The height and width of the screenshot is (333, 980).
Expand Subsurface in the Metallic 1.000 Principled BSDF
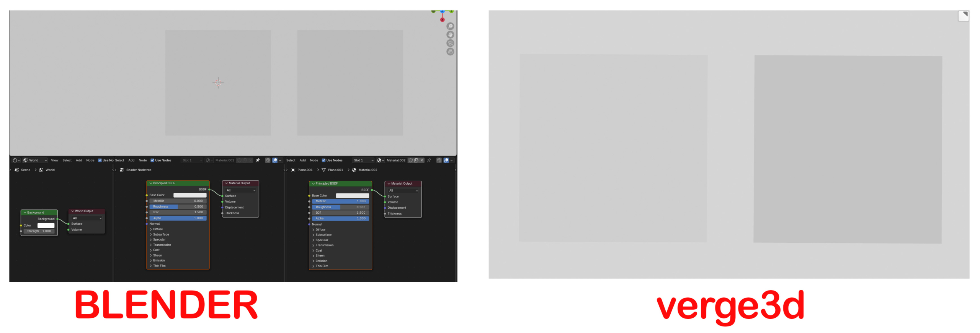[x=313, y=235]
